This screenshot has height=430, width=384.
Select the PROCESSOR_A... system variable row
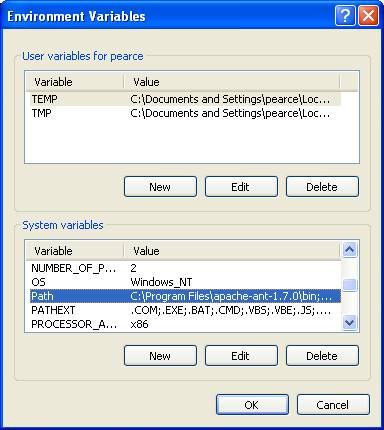pos(186,324)
